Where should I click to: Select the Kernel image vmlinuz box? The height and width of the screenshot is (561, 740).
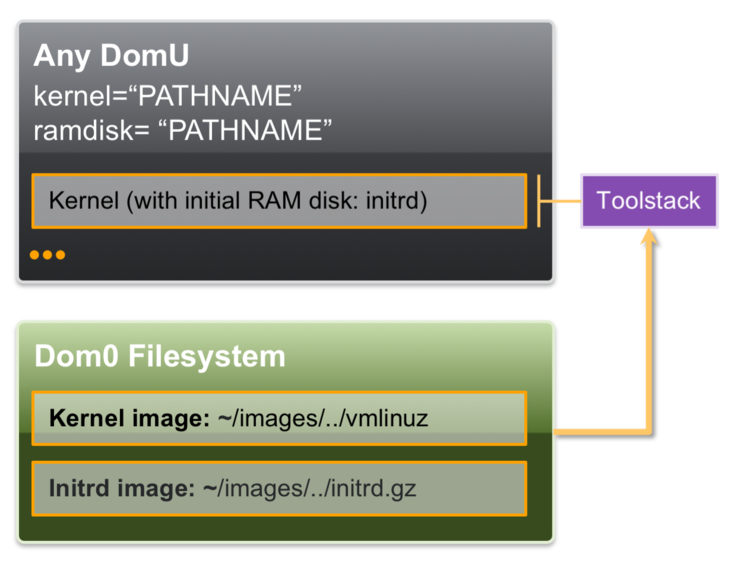[x=278, y=418]
